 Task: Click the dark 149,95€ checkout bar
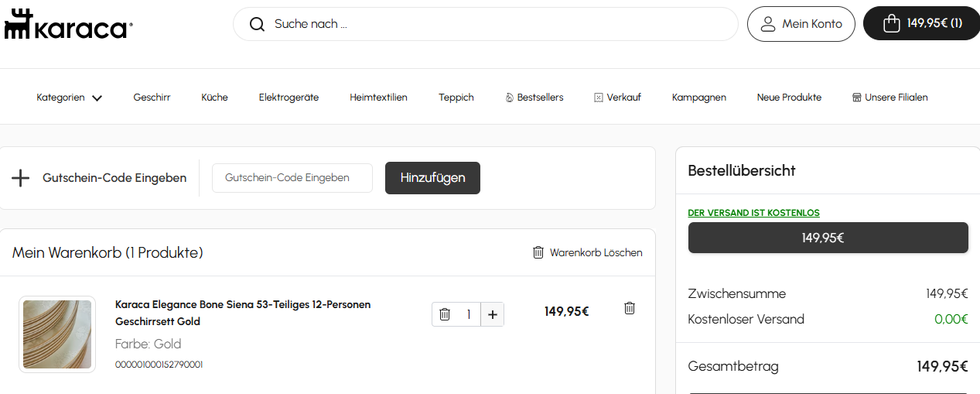coord(828,238)
